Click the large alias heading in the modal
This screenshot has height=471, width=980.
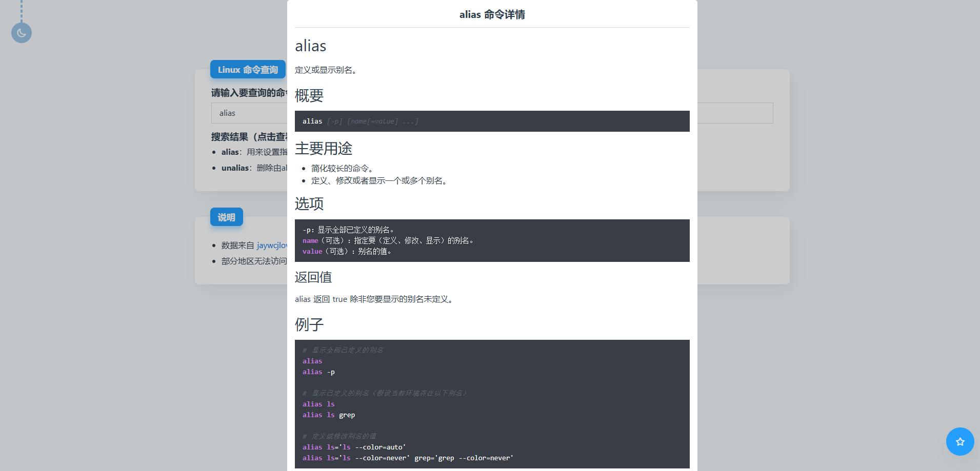(x=310, y=46)
